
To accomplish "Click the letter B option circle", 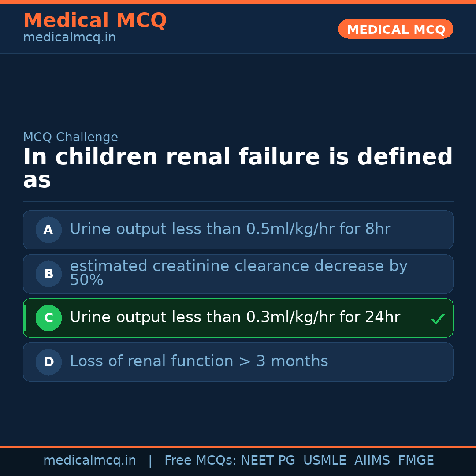I will (48, 274).
